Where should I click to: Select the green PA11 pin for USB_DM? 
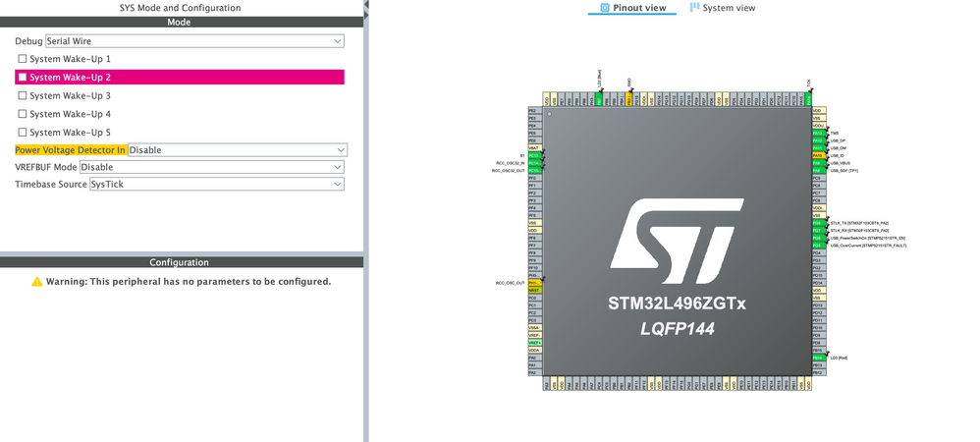pyautogui.click(x=819, y=147)
